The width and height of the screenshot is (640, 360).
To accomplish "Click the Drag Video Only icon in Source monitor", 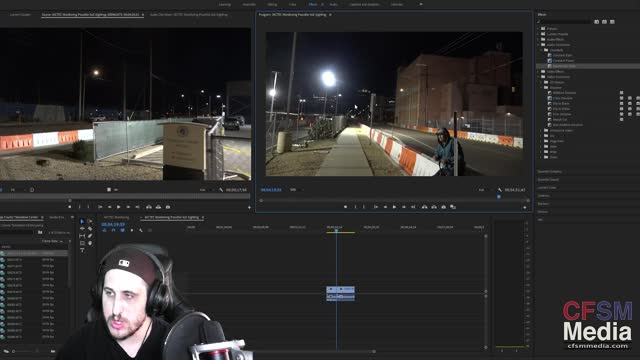I will (109, 190).
